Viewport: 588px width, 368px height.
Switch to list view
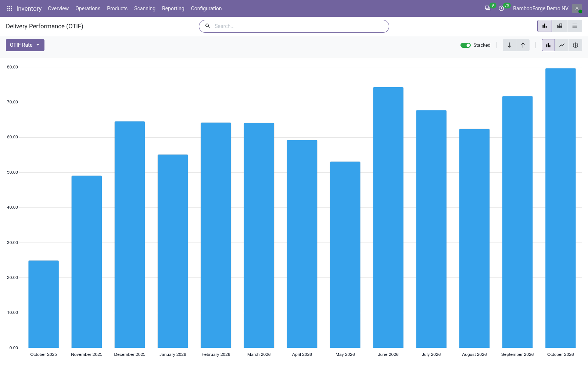(575, 26)
